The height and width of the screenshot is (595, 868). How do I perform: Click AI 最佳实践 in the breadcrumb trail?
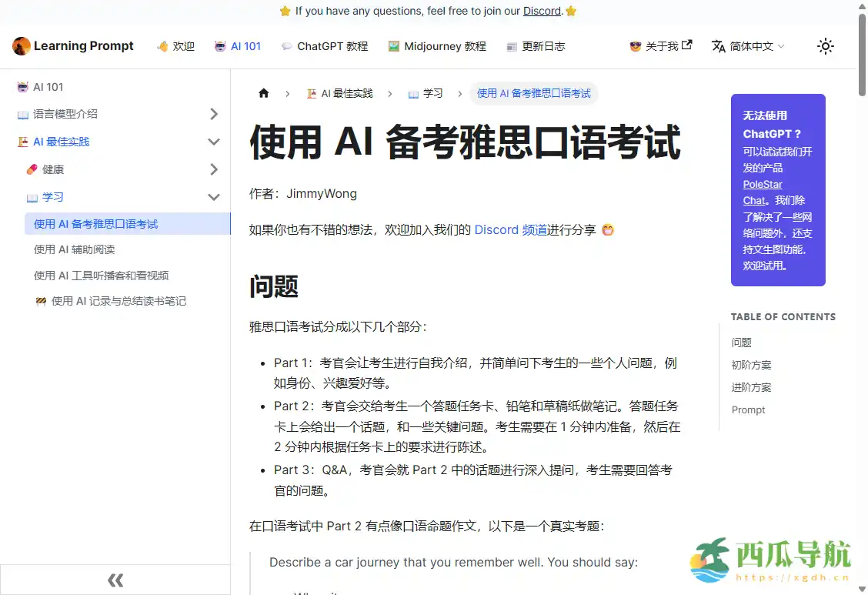pyautogui.click(x=339, y=92)
